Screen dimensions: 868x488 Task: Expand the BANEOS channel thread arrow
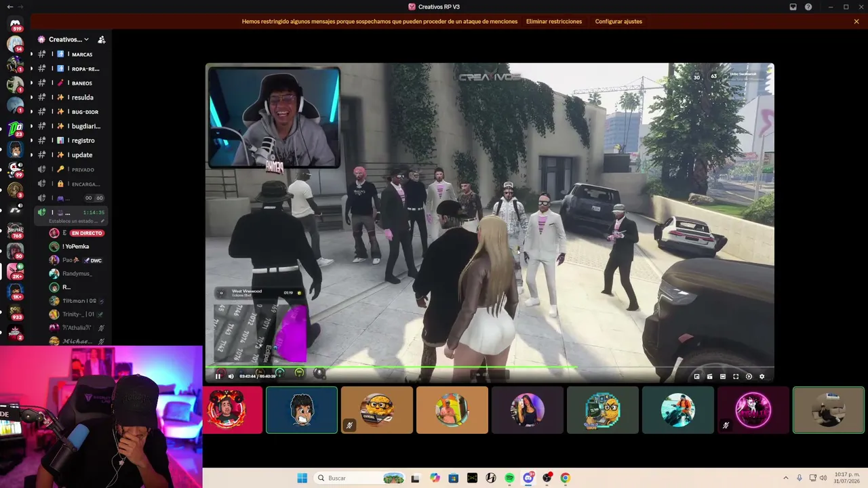[x=31, y=83]
